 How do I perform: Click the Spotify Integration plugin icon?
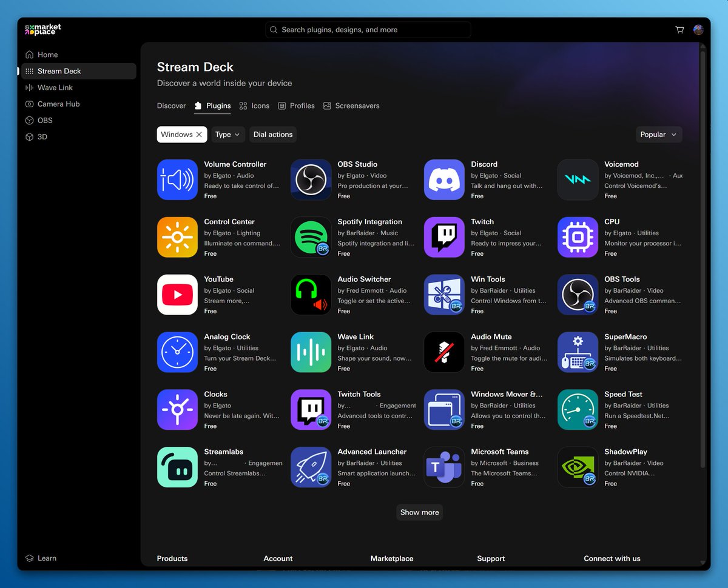point(311,237)
